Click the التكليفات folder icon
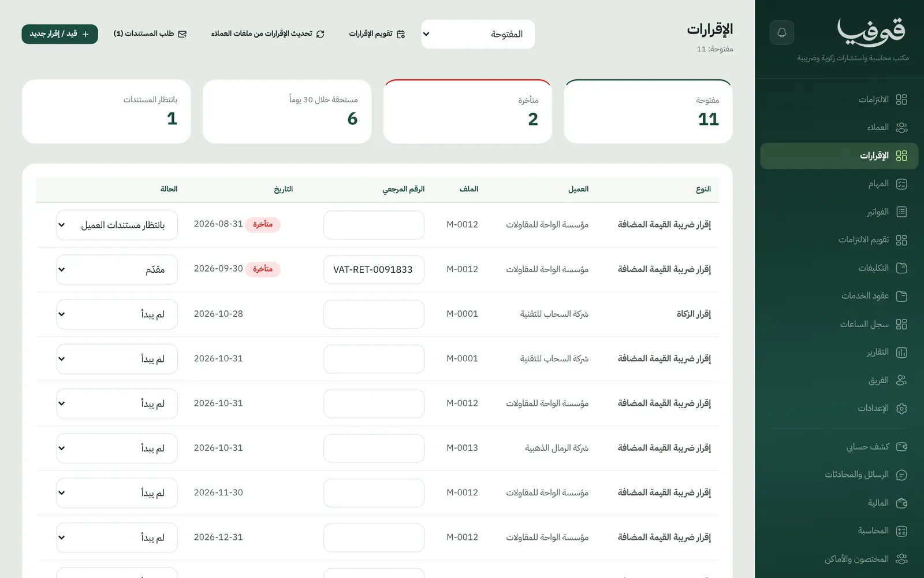The height and width of the screenshot is (578, 924). [x=901, y=268]
